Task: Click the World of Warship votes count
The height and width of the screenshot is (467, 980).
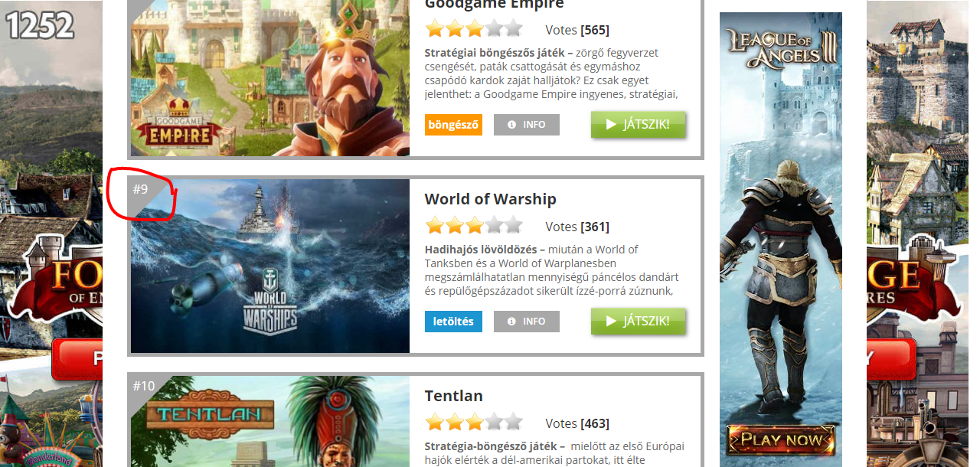Action: click(x=595, y=227)
